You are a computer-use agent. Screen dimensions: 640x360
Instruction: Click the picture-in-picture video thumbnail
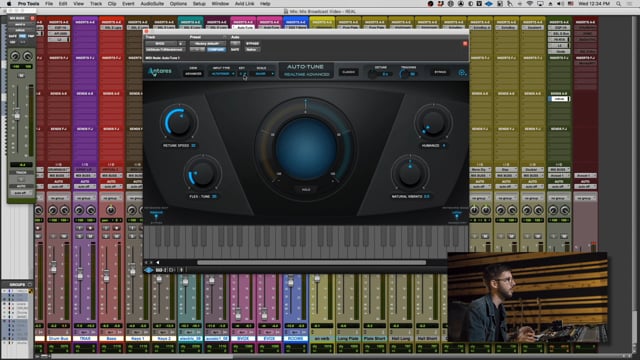click(x=527, y=297)
